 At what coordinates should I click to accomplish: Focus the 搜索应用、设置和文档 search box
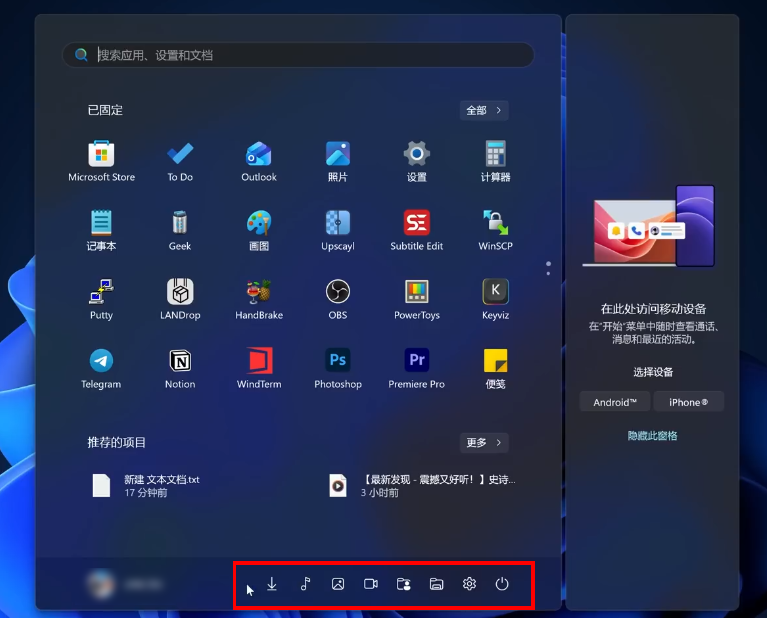[298, 55]
